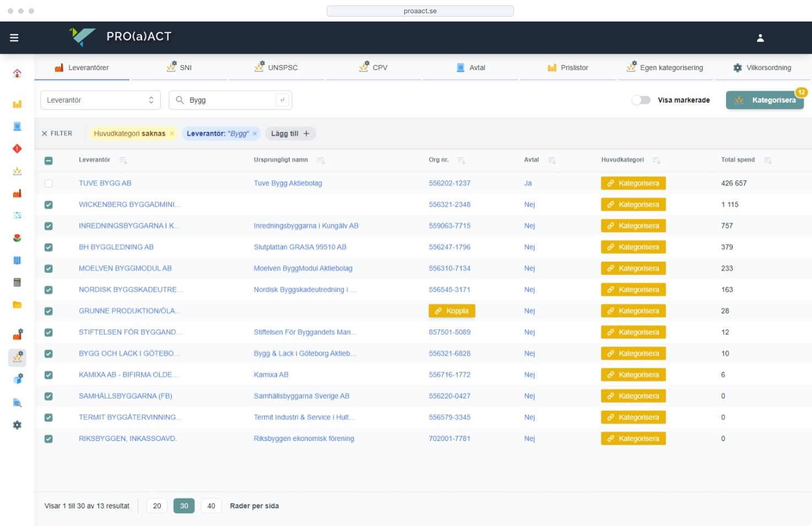This screenshot has width=812, height=526.
Task: Toggle the select-all header checkbox
Action: pyautogui.click(x=48, y=160)
